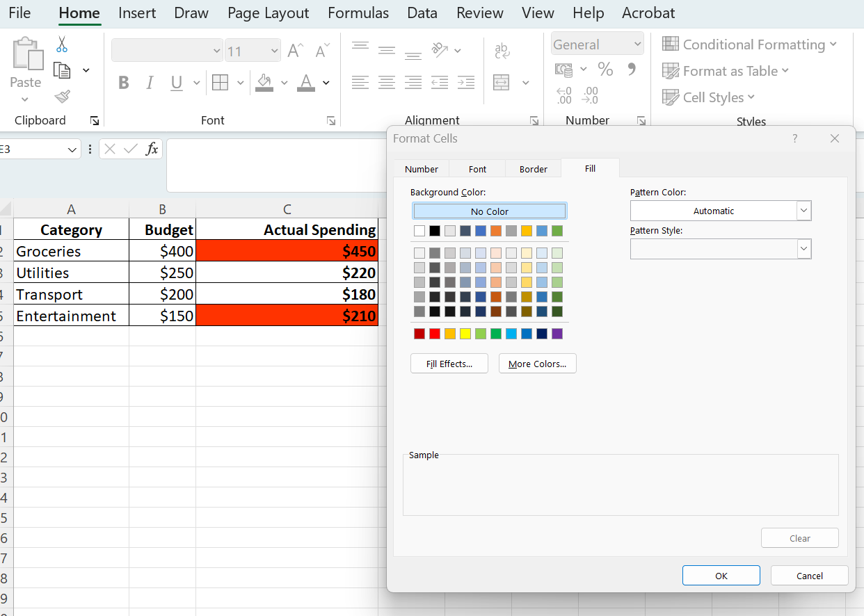This screenshot has height=616, width=864.
Task: Click the Increase Decimal icon
Action: point(564,95)
